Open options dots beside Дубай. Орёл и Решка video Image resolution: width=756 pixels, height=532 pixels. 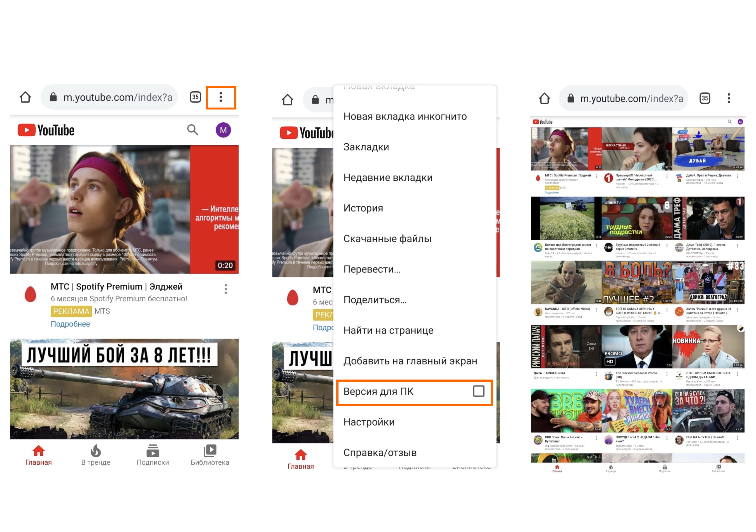738,176
